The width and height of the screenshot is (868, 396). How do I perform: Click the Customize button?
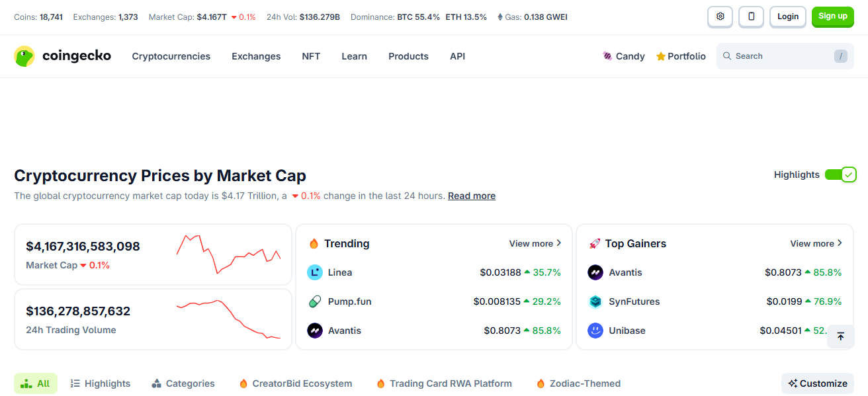pos(818,383)
